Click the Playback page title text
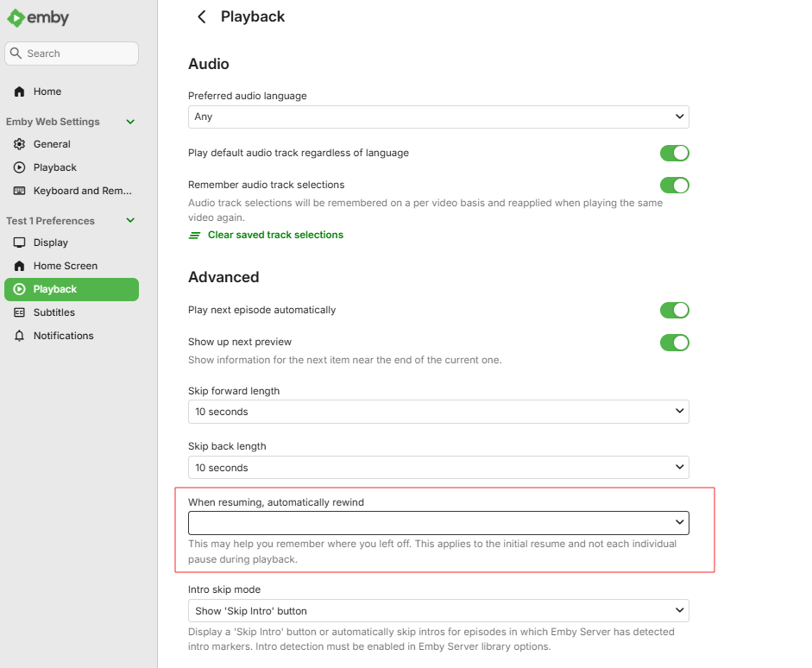812x668 pixels. [253, 16]
